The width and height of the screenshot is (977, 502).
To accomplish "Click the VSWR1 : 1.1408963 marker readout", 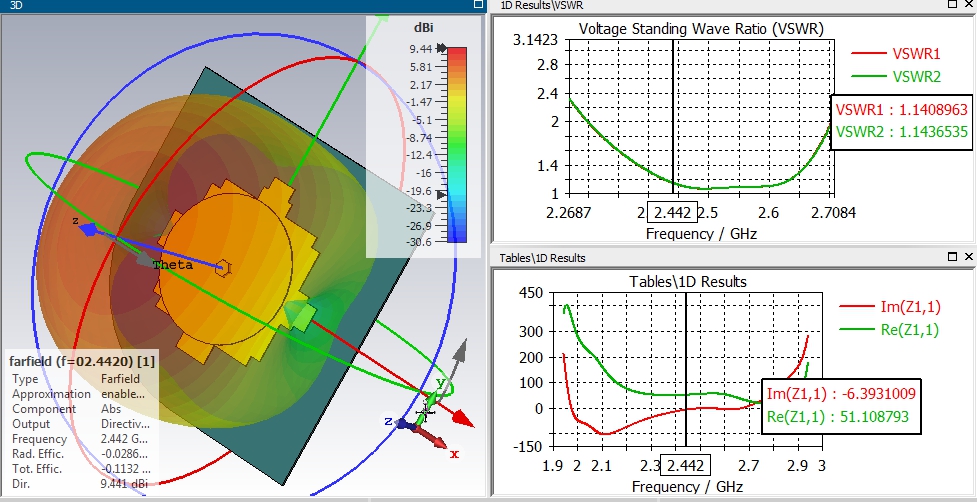I will (x=902, y=110).
